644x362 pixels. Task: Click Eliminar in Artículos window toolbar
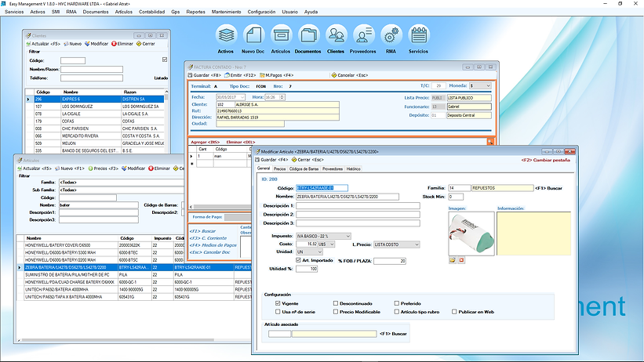tap(159, 168)
